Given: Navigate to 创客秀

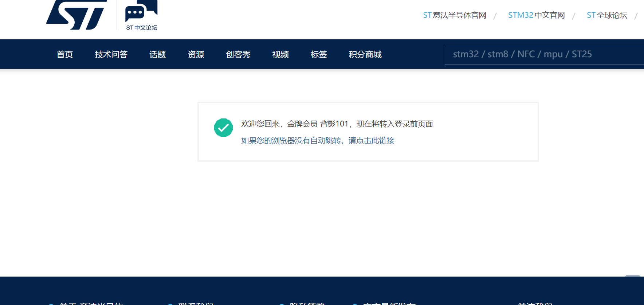Looking at the screenshot, I should (x=238, y=54).
